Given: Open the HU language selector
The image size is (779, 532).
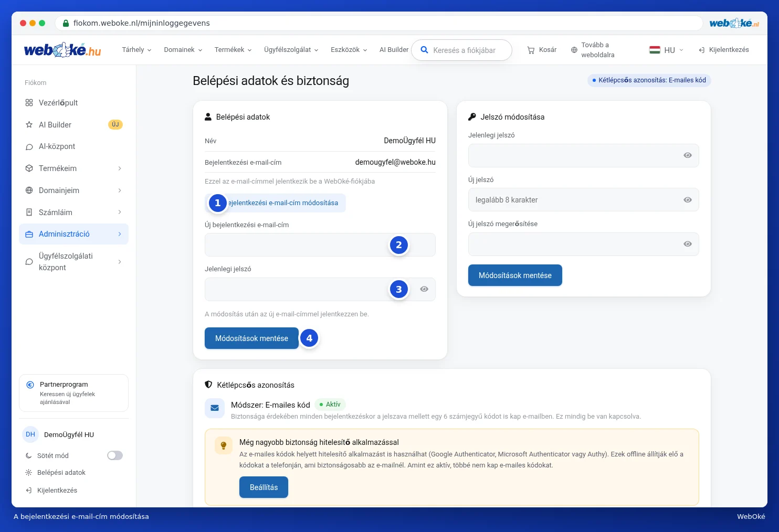Looking at the screenshot, I should point(667,50).
